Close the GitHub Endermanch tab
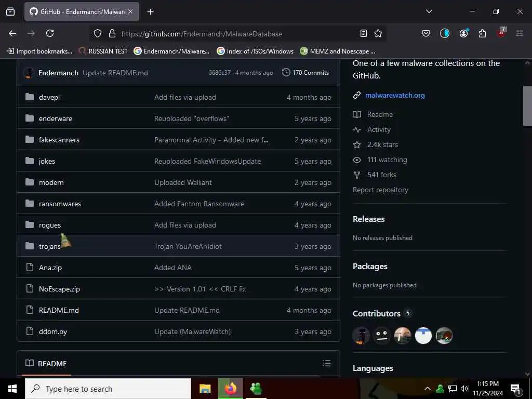This screenshot has height=399, width=532. tap(130, 11)
